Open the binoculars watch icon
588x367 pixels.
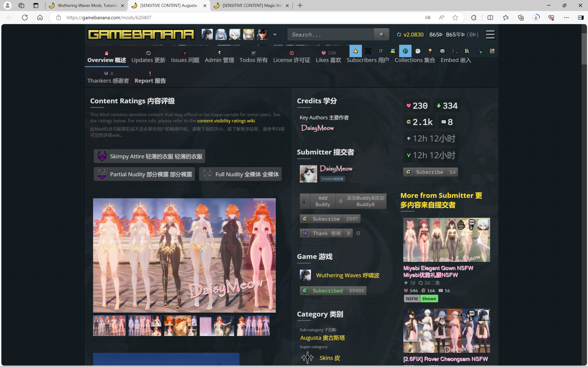381,51
